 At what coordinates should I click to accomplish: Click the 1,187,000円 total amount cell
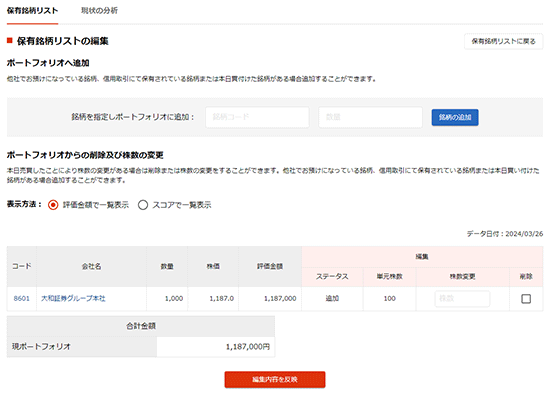[x=216, y=347]
